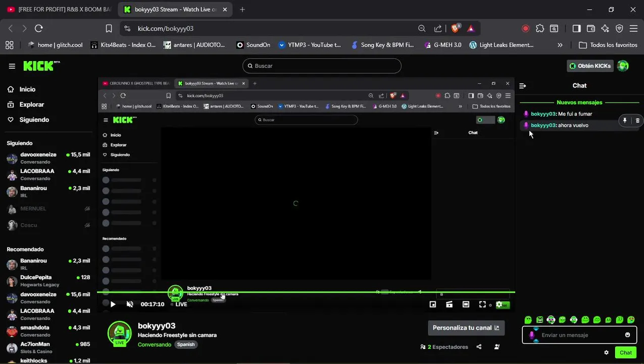This screenshot has width=644, height=364.
Task: Open the user profile avatar menu
Action: click(x=623, y=66)
